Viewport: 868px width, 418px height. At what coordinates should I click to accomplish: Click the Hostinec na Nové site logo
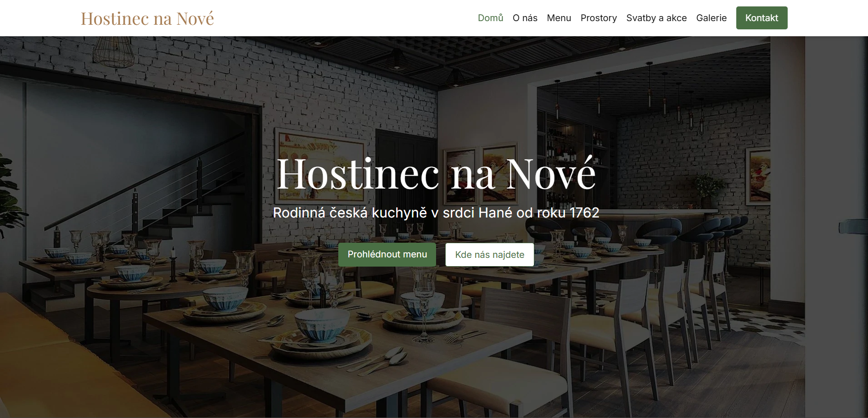pyautogui.click(x=147, y=18)
